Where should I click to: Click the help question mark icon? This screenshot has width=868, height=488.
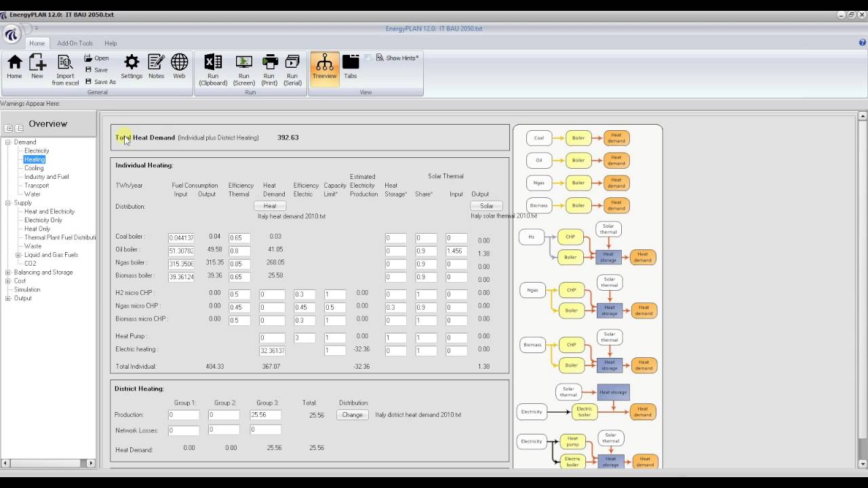point(862,43)
